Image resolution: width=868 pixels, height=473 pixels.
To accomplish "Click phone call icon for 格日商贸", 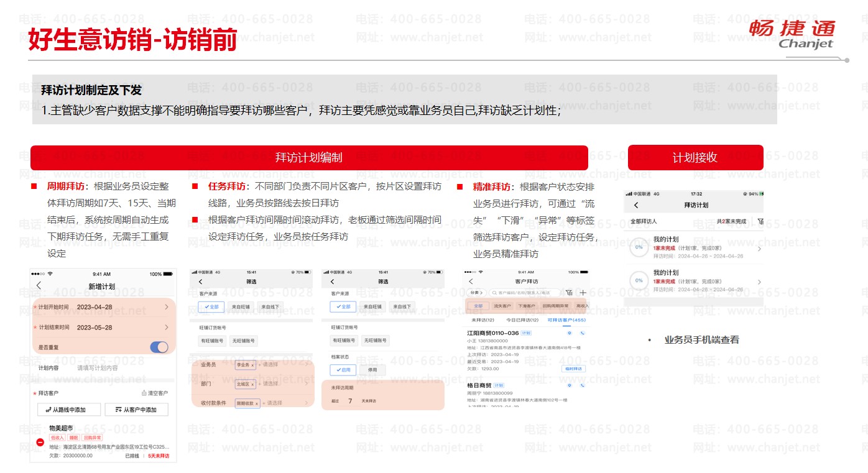I will click(583, 385).
